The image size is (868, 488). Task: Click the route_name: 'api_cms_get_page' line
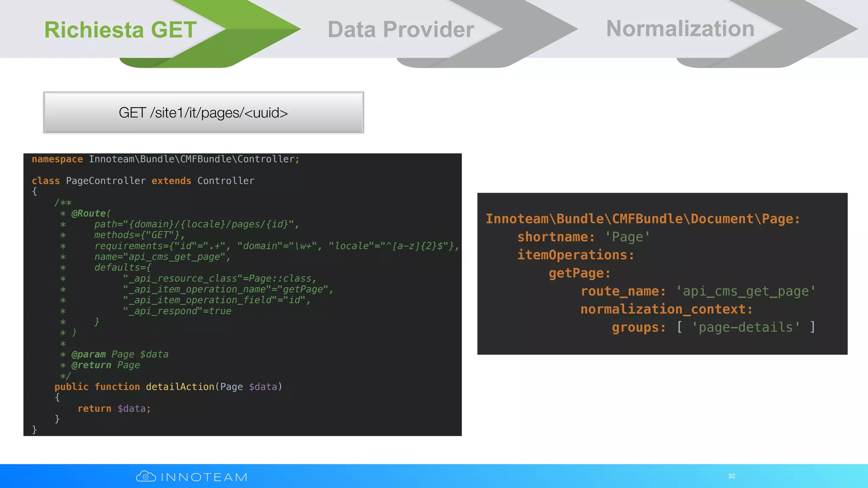(x=698, y=291)
